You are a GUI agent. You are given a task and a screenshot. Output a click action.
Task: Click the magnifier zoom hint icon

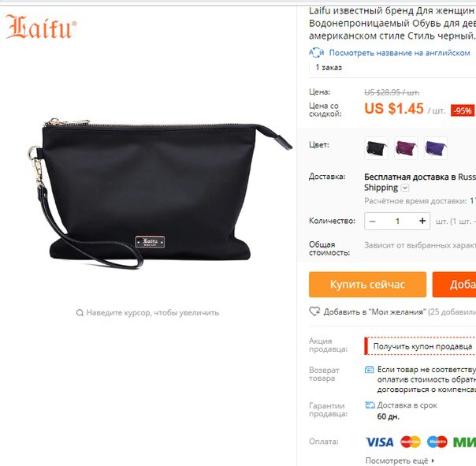[x=80, y=312]
